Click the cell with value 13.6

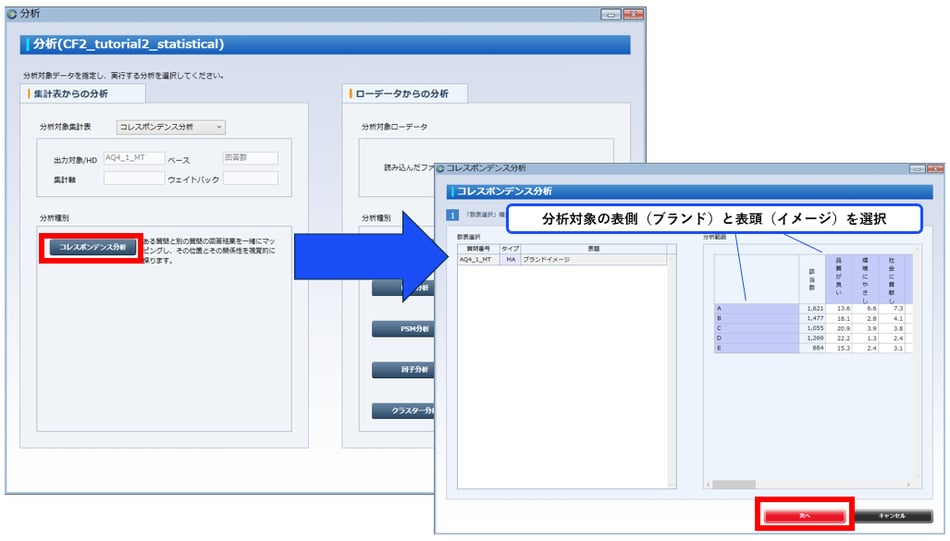click(839, 308)
